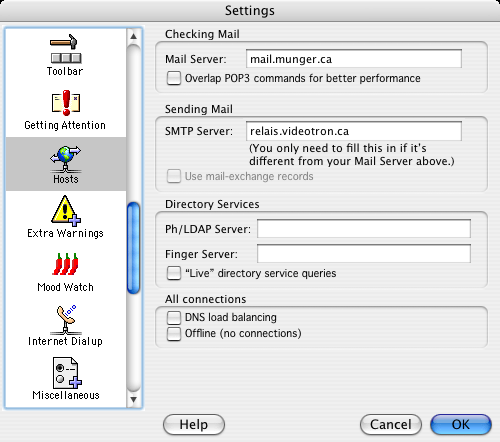Click the Cancel button

tap(391, 425)
